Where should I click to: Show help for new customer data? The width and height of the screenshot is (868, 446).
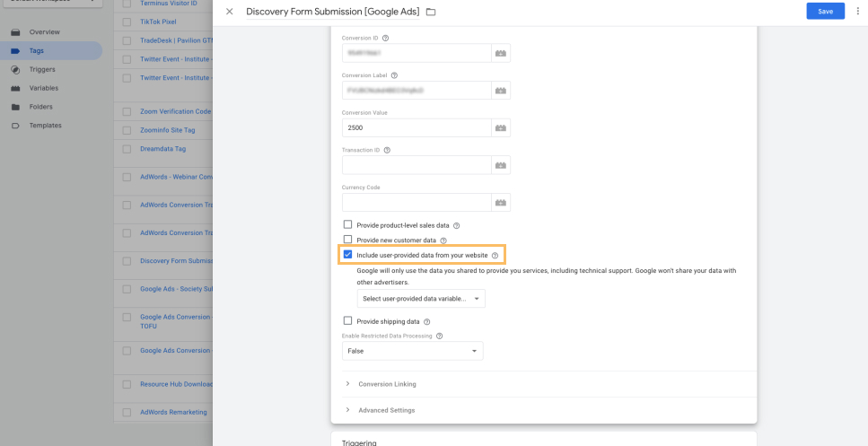[x=443, y=240]
